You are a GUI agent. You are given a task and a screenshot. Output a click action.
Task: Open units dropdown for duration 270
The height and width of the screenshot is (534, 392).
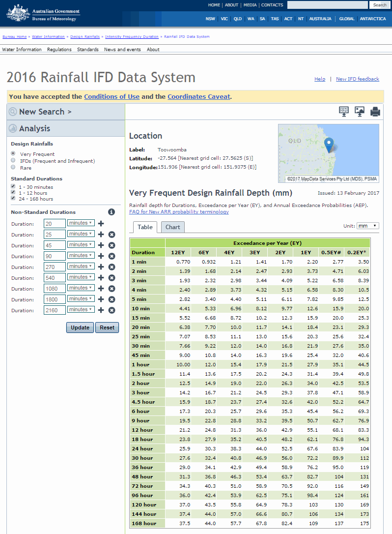point(81,267)
